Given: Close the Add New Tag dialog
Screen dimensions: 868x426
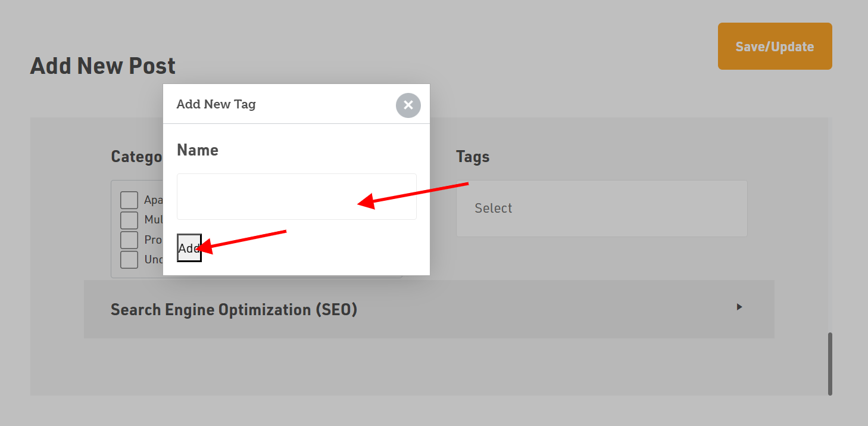Looking at the screenshot, I should pyautogui.click(x=408, y=105).
